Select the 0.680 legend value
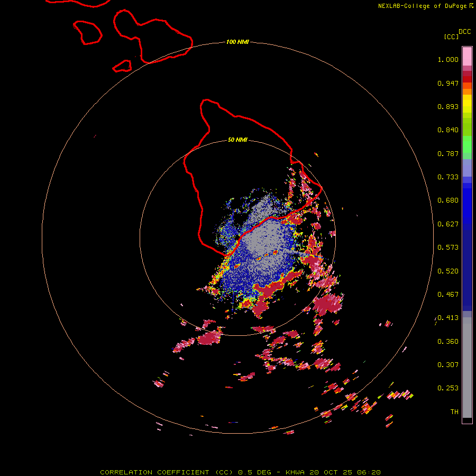This screenshot has width=476, height=476. (448, 200)
